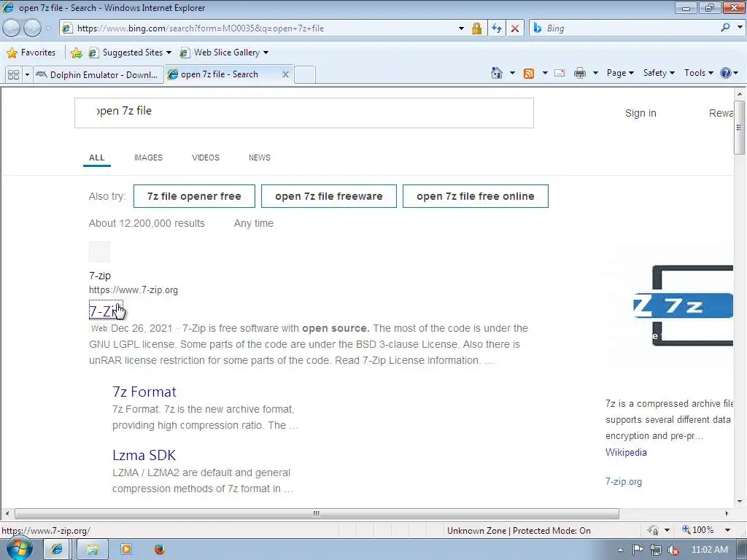Open the Tools menu
The height and width of the screenshot is (560, 747).
click(698, 73)
